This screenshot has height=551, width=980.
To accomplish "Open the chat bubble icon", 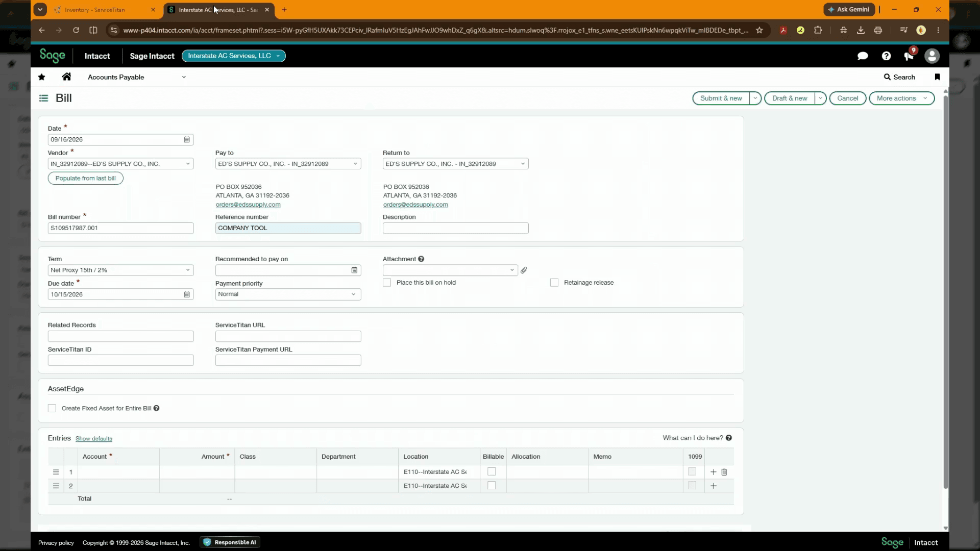I will (x=863, y=56).
